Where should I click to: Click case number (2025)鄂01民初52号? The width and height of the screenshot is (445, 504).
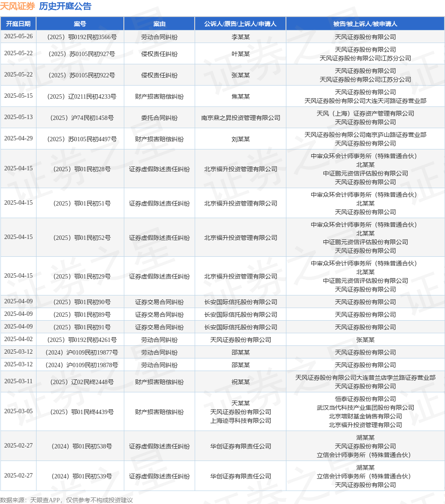pyautogui.click(x=82, y=238)
